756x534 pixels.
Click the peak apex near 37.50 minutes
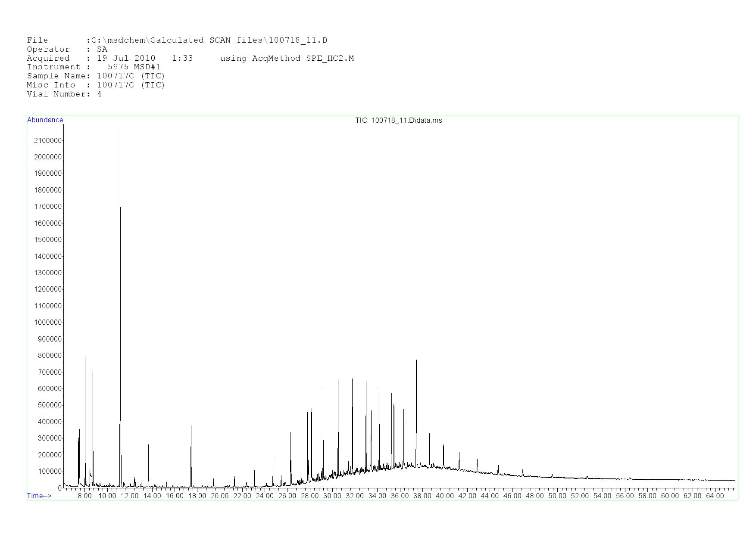pyautogui.click(x=416, y=361)
